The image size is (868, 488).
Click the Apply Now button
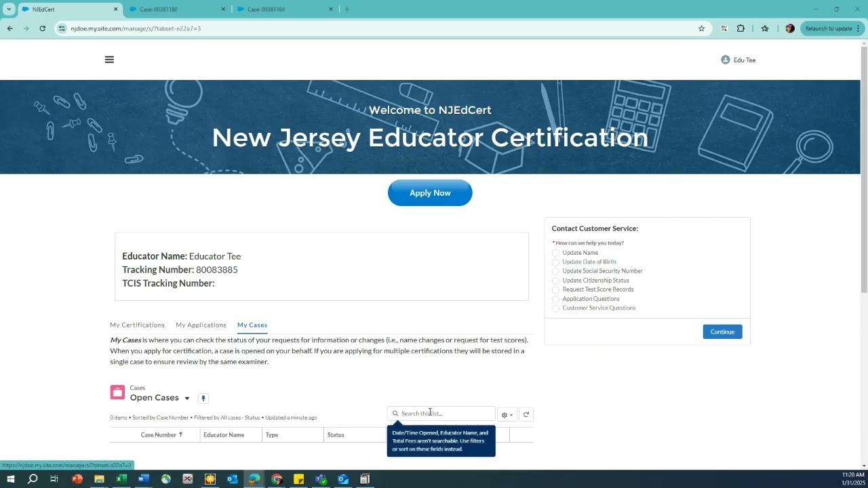(430, 193)
